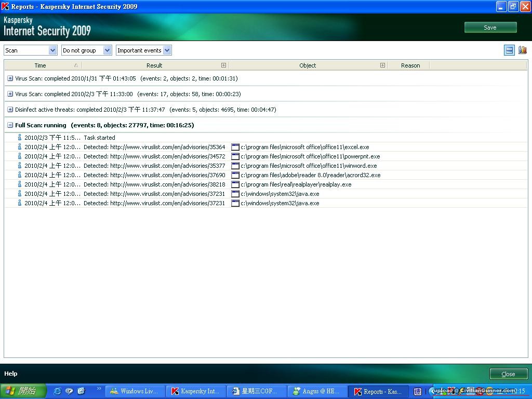The image size is (532, 399).
Task: Click the acrord32.exe file icon
Action: pyautogui.click(x=235, y=175)
